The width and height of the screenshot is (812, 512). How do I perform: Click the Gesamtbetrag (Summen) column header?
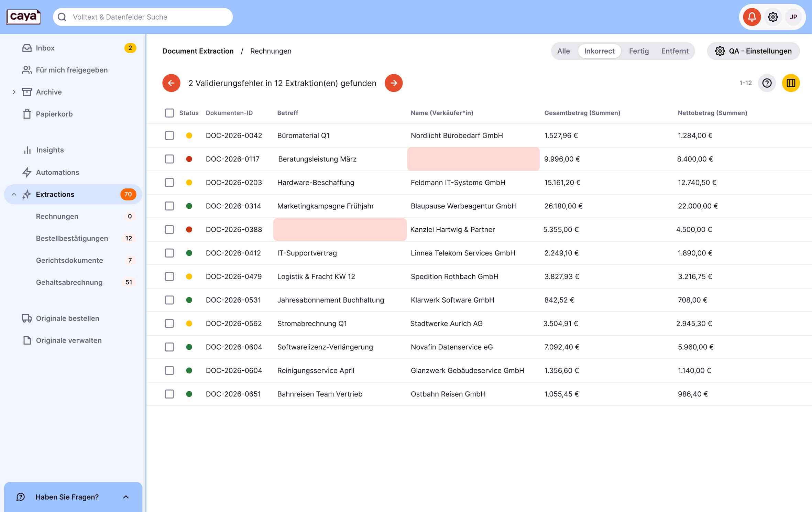coord(582,113)
